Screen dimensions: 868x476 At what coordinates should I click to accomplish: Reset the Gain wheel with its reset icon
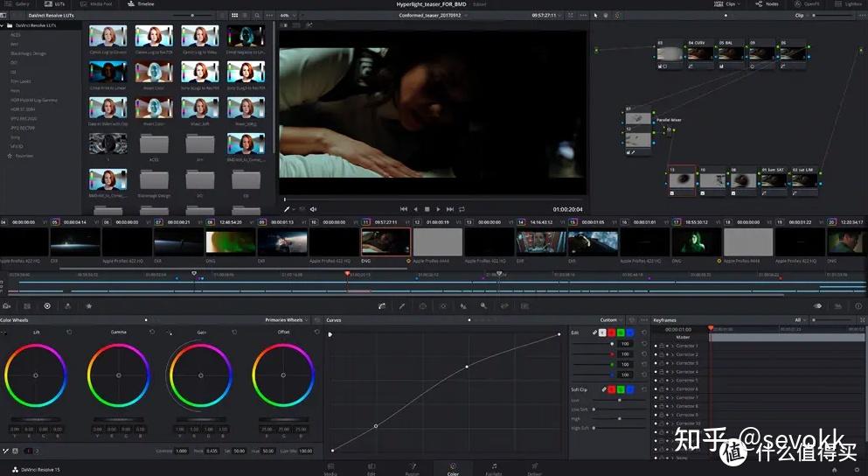coord(234,332)
